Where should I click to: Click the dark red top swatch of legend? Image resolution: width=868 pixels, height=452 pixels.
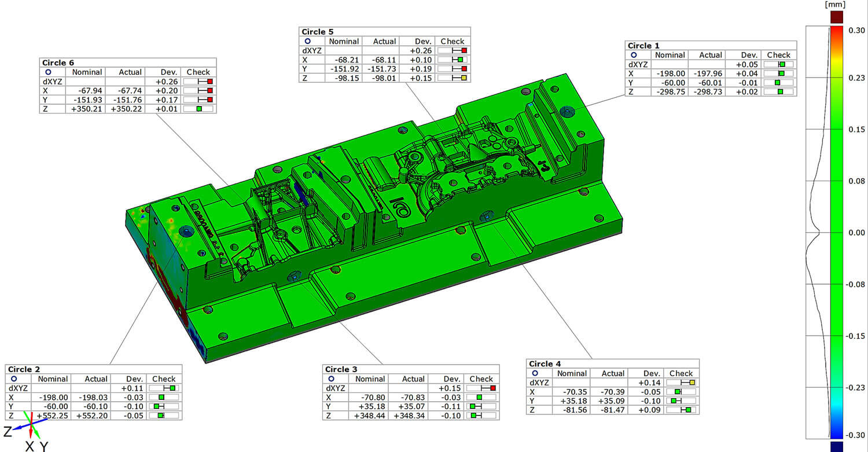[837, 19]
